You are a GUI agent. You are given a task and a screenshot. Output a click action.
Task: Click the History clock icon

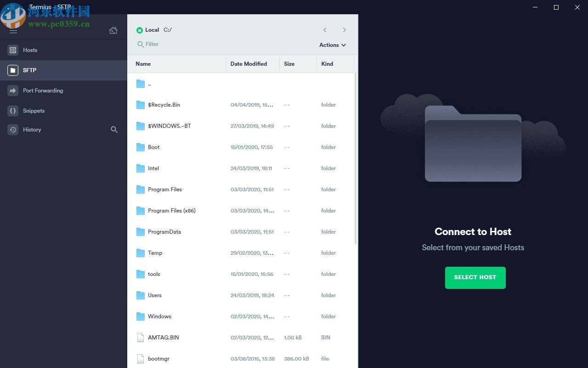(13, 130)
